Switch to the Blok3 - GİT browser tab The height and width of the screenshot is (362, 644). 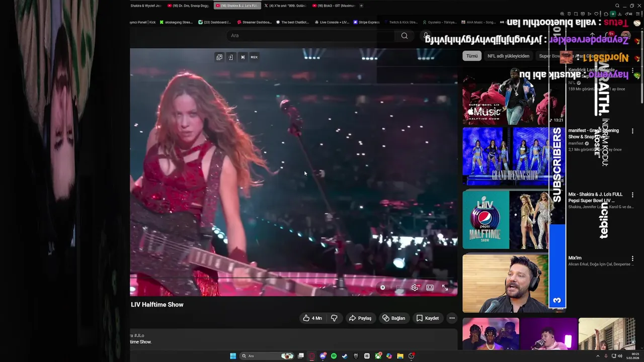[333, 6]
